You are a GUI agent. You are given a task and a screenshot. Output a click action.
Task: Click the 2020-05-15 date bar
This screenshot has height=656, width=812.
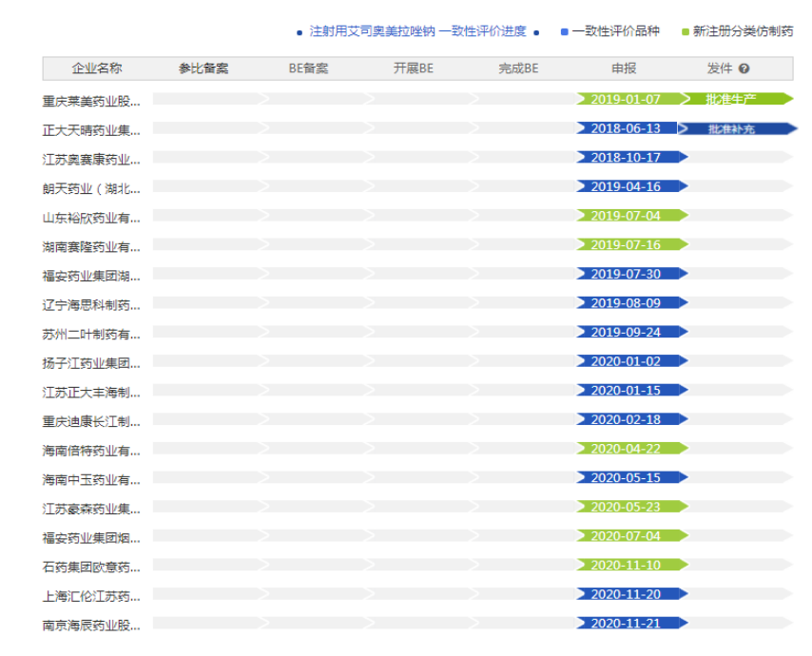click(x=632, y=477)
